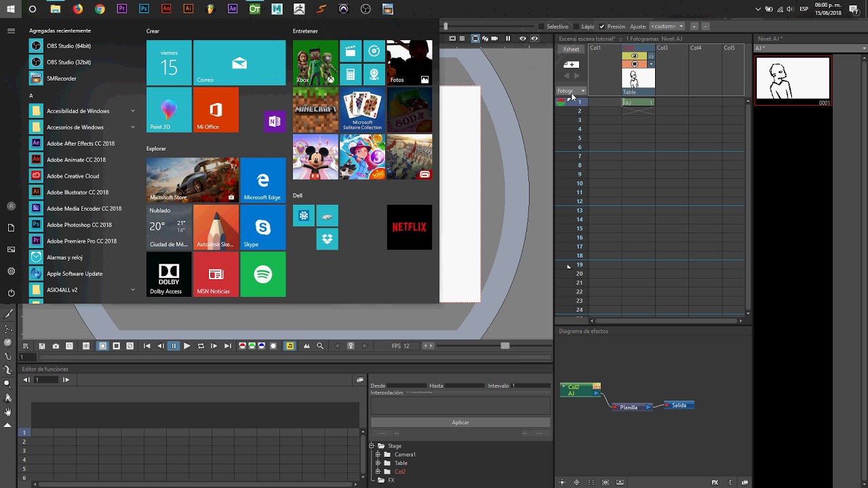Toggle the blue channel button
868x488 pixels.
click(261, 346)
